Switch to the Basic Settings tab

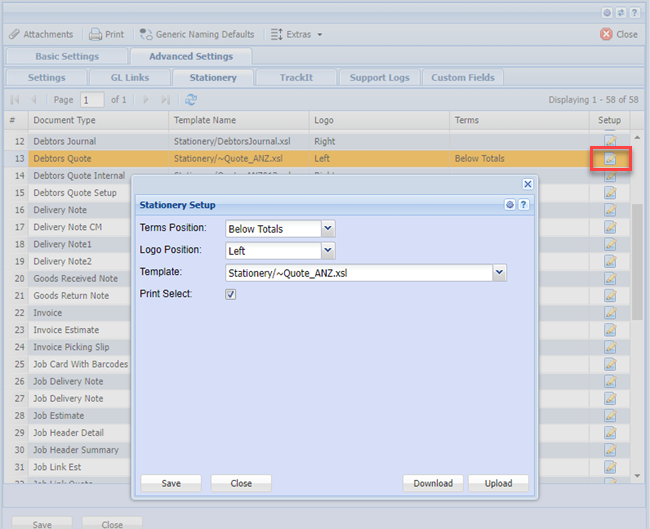pos(67,57)
